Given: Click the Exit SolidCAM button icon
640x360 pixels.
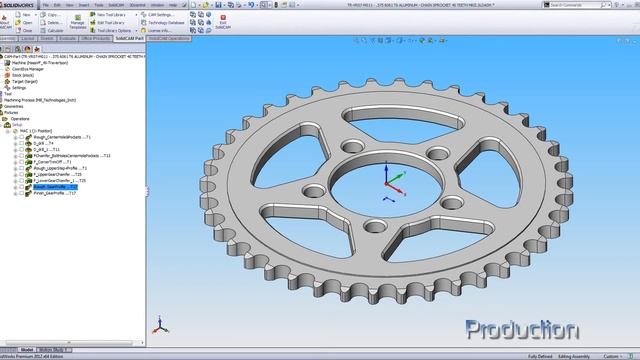Looking at the screenshot, I should pyautogui.click(x=223, y=18).
